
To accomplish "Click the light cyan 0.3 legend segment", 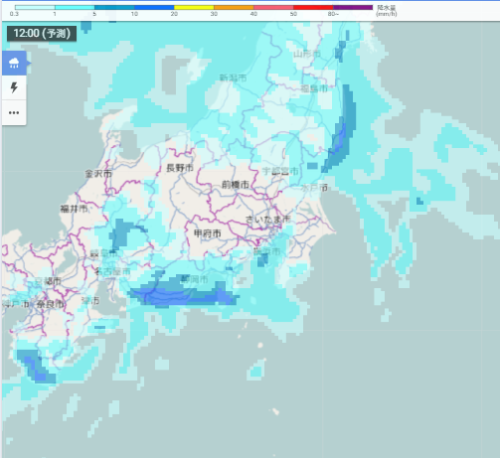I will (x=35, y=7).
